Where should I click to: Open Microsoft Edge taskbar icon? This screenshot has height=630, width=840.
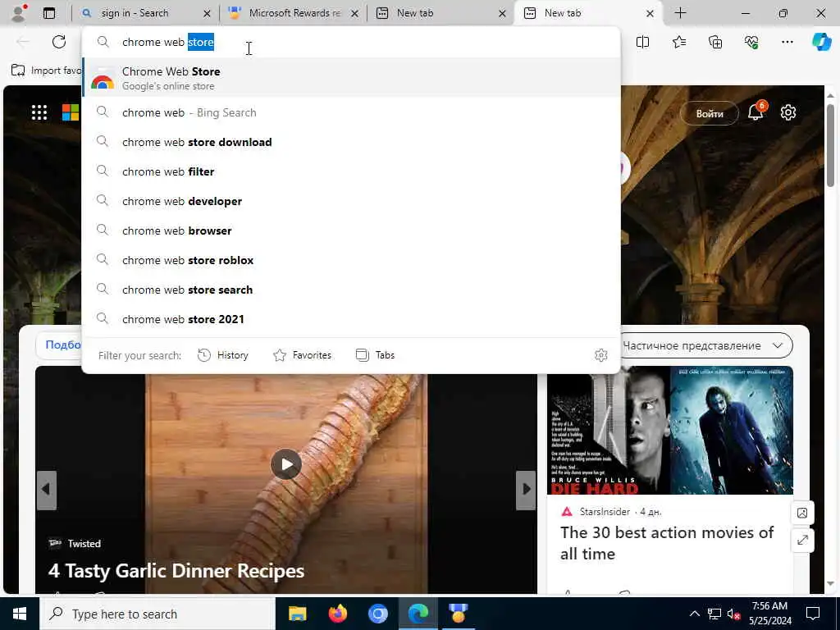(418, 614)
